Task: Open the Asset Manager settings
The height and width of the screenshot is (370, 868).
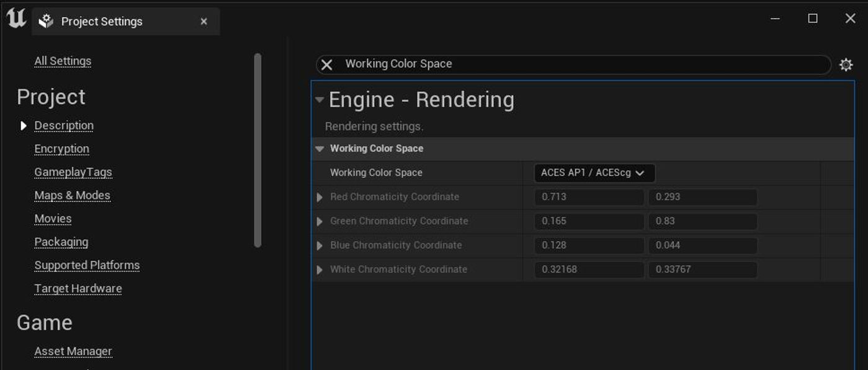Action: click(73, 351)
